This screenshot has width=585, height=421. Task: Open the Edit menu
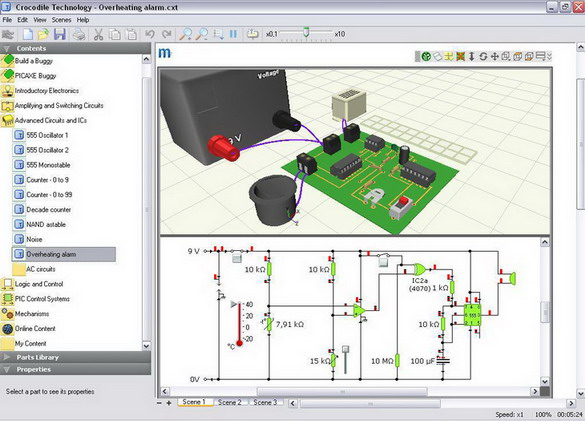[22, 20]
